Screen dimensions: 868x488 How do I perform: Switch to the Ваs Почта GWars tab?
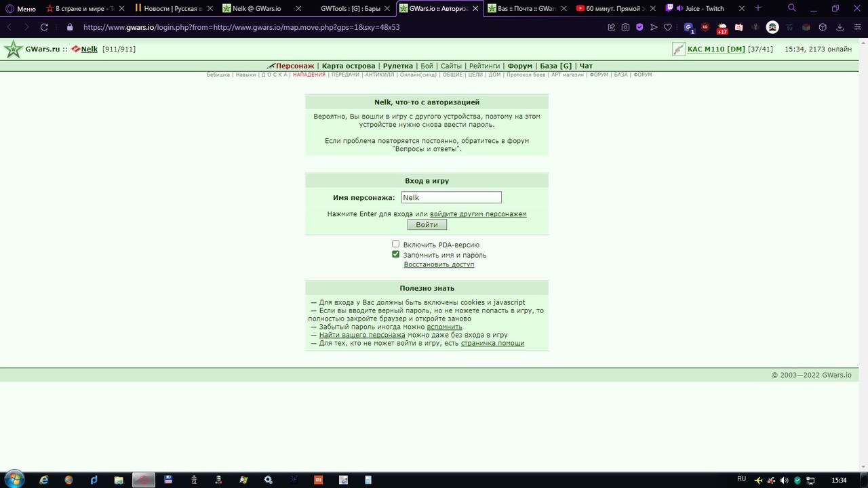[x=526, y=9]
